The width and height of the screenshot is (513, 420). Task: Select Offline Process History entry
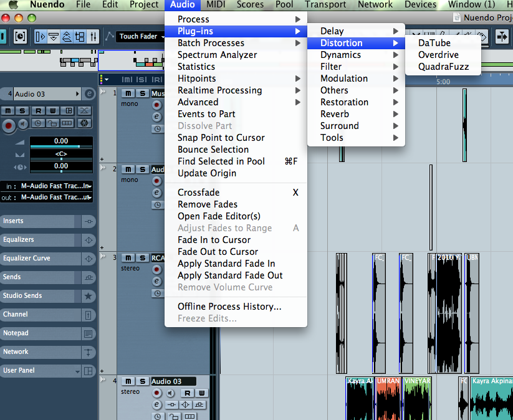(236, 307)
